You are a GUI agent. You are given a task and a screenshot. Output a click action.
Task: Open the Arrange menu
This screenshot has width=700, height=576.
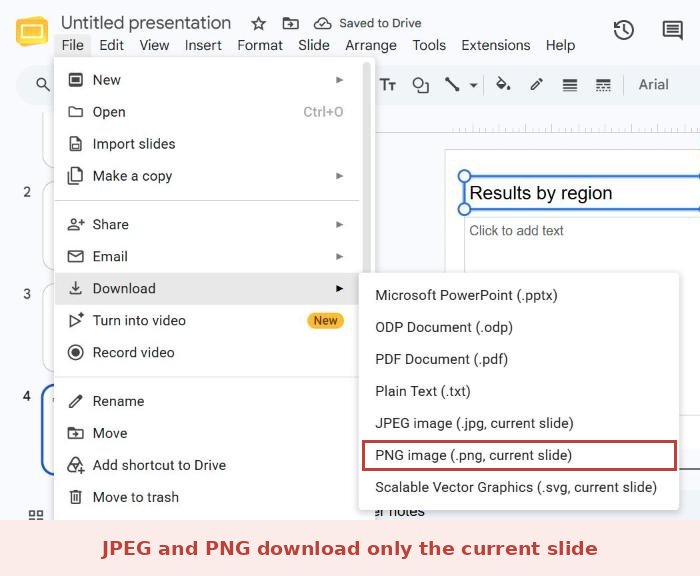(x=371, y=45)
